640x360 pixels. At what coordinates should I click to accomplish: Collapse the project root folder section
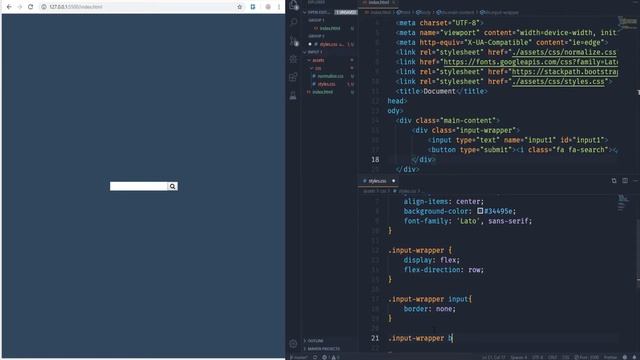315,52
